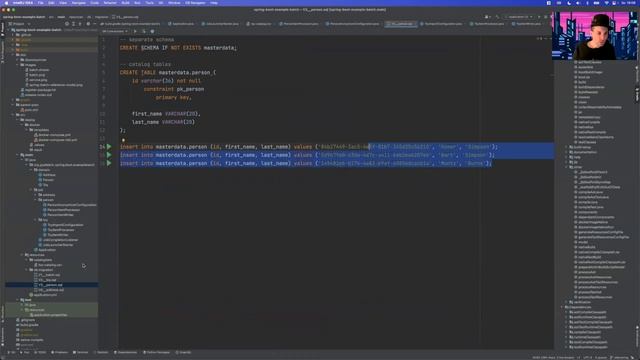Click the webcam overlay thumbnail
This screenshot has height=360, width=640.
pos(594,36)
